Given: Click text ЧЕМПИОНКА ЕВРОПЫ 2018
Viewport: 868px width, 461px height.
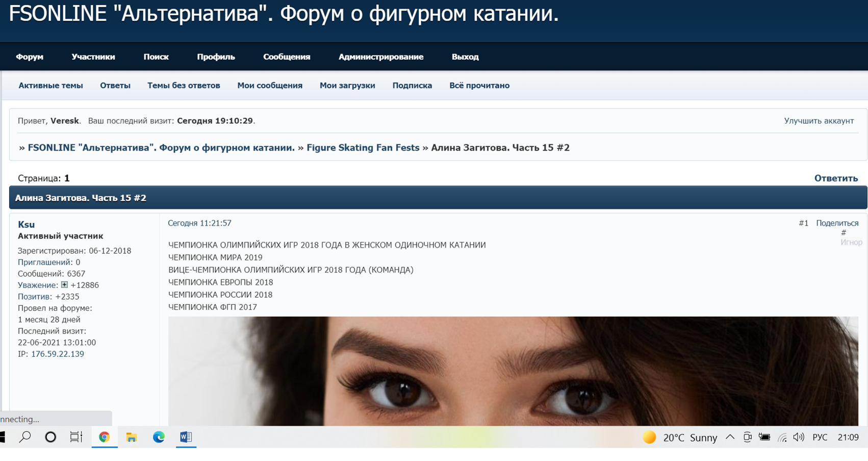Looking at the screenshot, I should 220,282.
